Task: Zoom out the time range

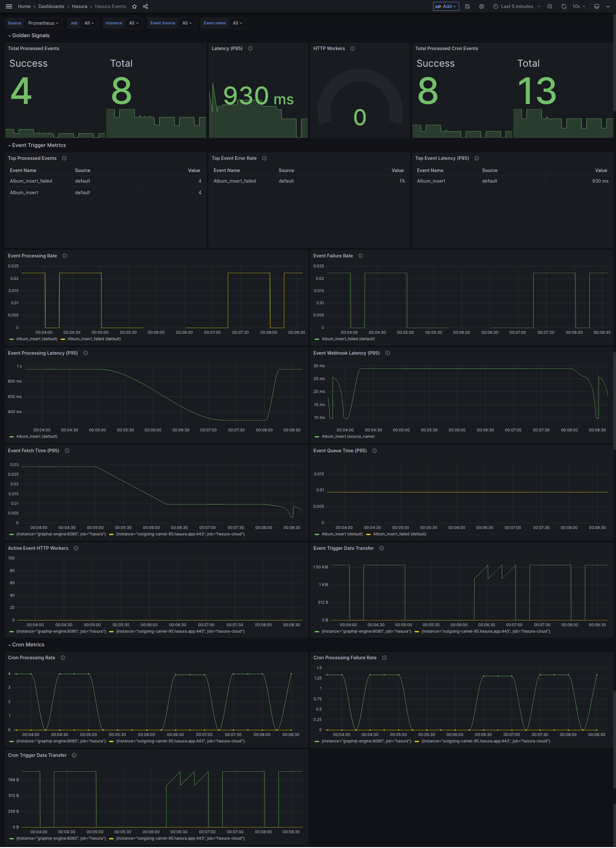Action: (550, 6)
